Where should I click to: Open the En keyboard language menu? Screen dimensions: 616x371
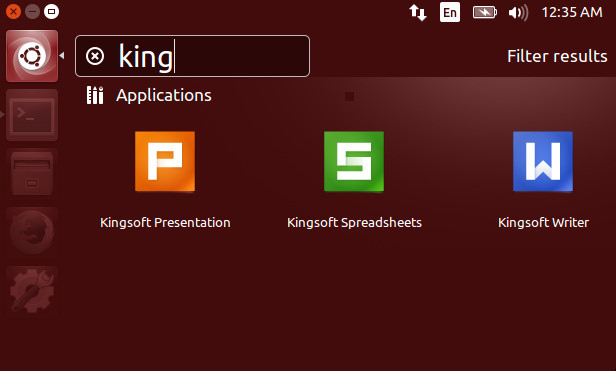450,13
